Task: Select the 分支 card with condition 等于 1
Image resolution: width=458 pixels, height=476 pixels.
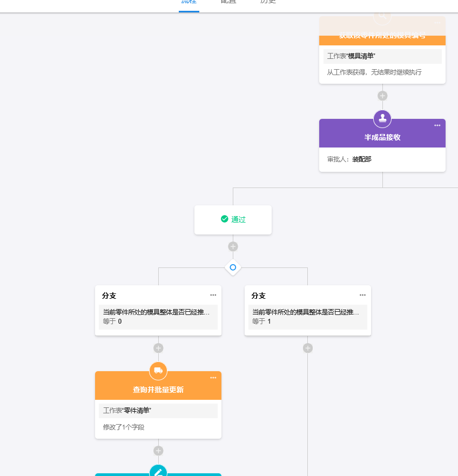Action: pyautogui.click(x=308, y=310)
